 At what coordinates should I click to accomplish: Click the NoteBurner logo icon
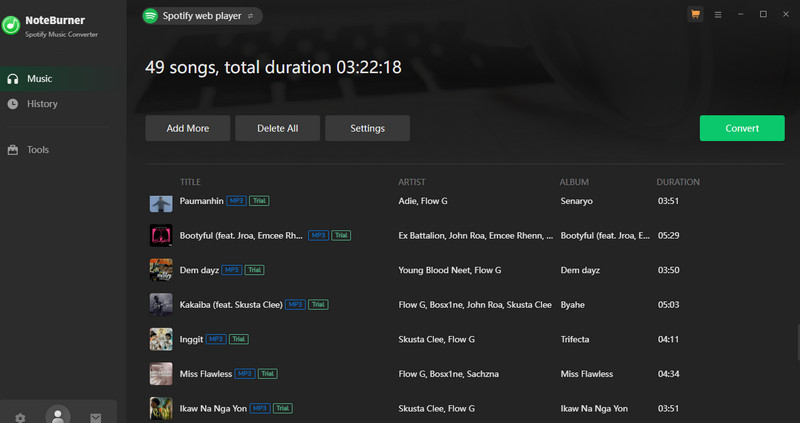coord(11,25)
